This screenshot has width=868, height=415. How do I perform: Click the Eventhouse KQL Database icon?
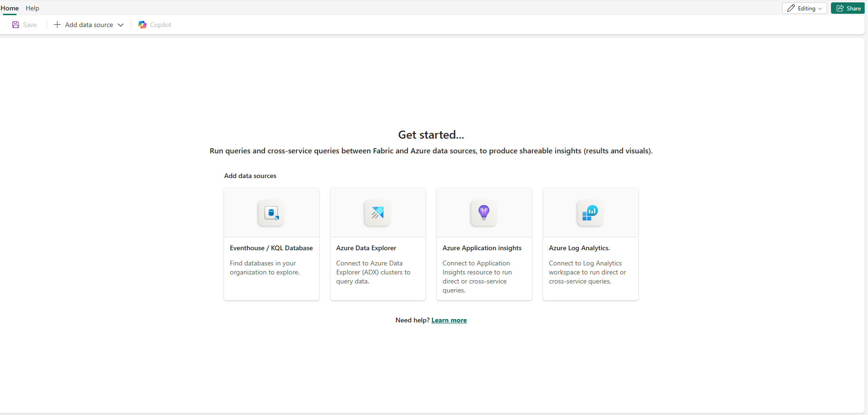coord(271,213)
